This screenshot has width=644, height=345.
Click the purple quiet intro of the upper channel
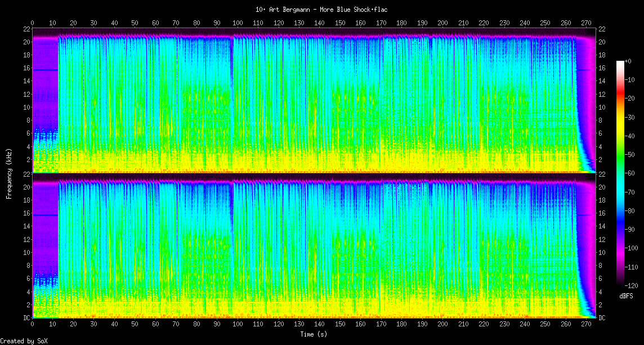pos(45,84)
